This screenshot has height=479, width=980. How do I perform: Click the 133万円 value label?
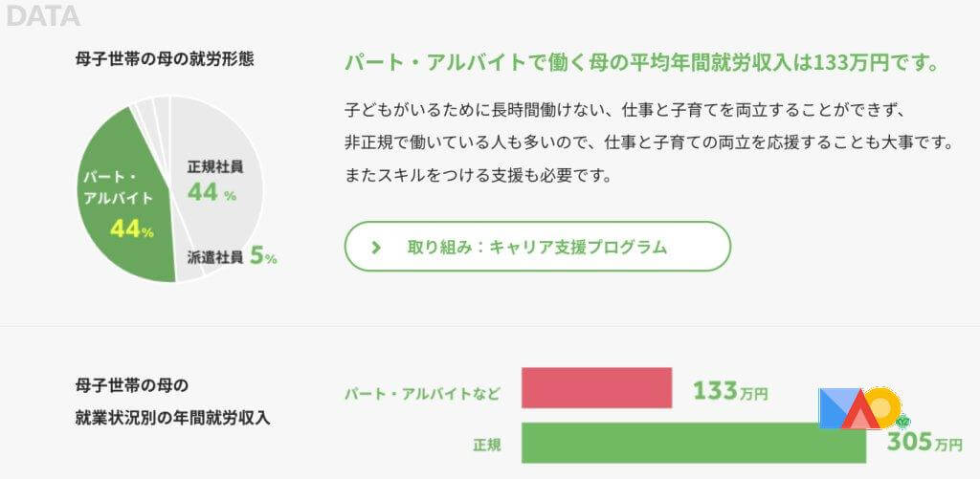729,390
